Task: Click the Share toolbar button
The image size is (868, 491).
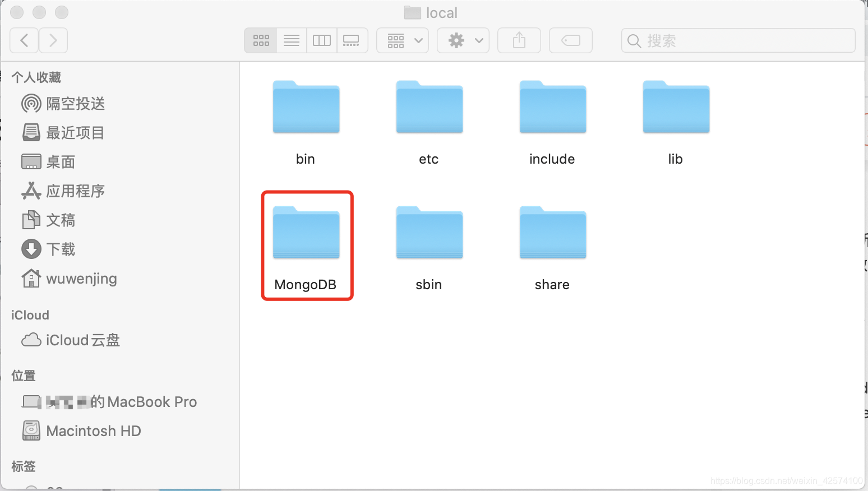Action: point(519,40)
